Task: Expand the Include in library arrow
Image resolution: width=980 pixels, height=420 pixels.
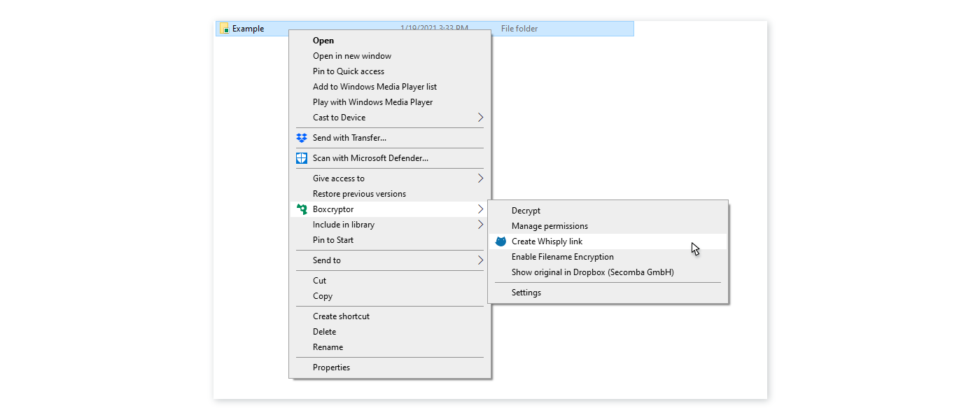Action: pos(480,225)
